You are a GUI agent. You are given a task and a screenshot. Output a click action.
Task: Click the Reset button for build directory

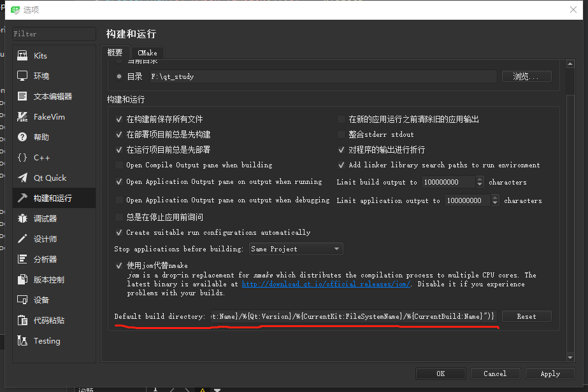[526, 316]
